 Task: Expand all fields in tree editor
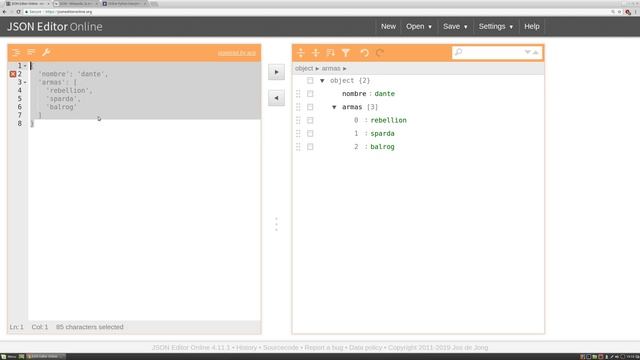tap(301, 53)
